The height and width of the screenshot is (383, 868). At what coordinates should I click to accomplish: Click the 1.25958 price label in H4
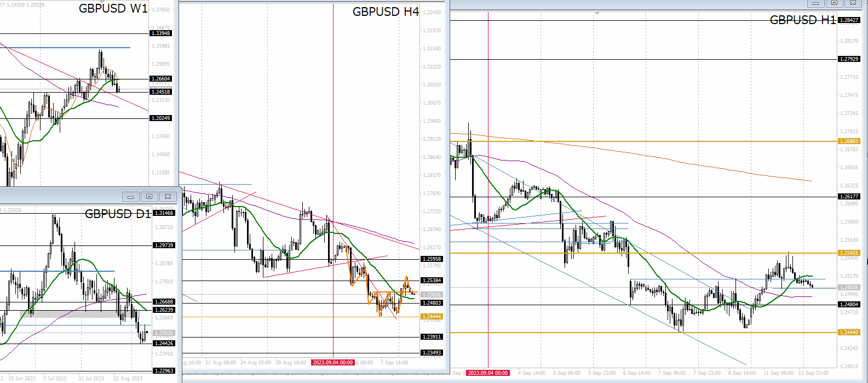point(432,259)
